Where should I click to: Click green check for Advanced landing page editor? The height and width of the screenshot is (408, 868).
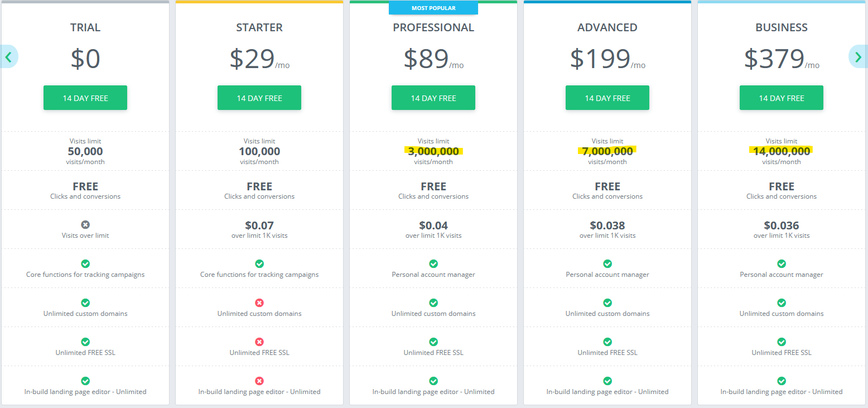607,381
